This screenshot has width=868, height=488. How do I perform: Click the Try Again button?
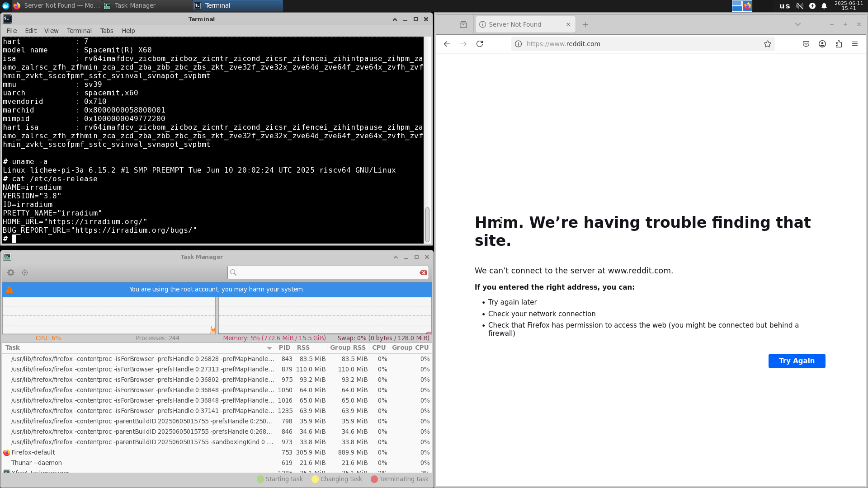[797, 361]
